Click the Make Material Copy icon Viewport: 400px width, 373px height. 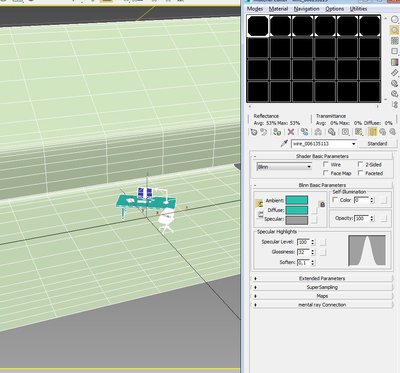(x=304, y=132)
